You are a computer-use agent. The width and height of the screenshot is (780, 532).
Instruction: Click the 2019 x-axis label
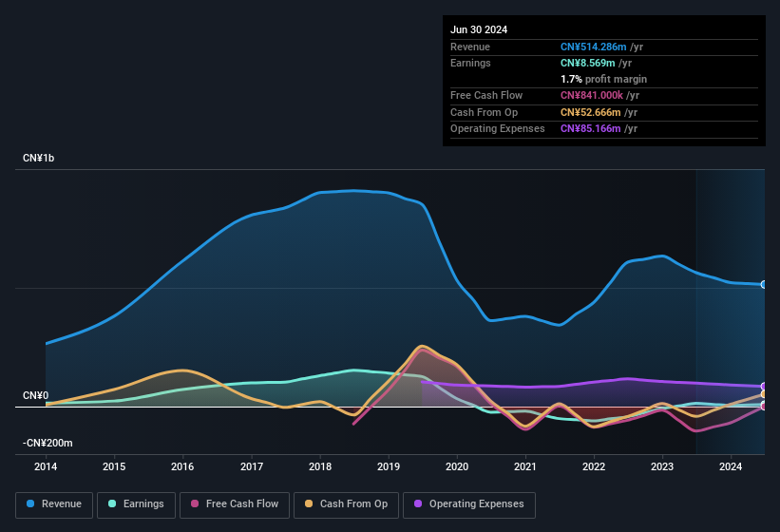click(x=389, y=466)
